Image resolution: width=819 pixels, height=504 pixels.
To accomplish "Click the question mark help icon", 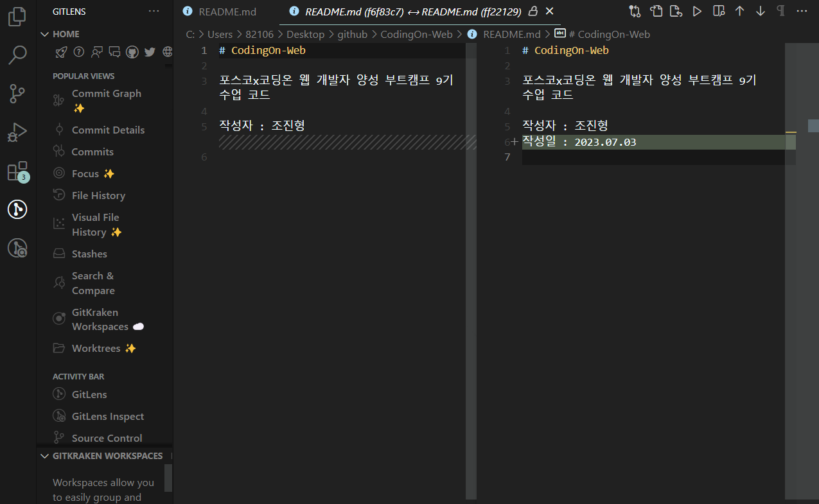I will (79, 52).
